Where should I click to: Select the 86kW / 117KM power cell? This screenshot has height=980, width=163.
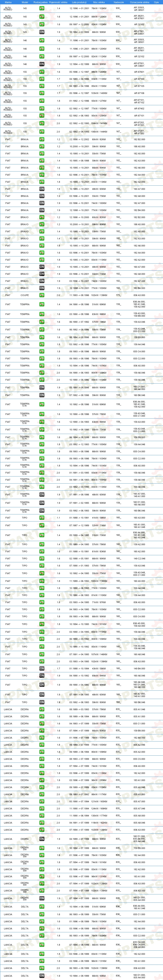tap(99, 794)
